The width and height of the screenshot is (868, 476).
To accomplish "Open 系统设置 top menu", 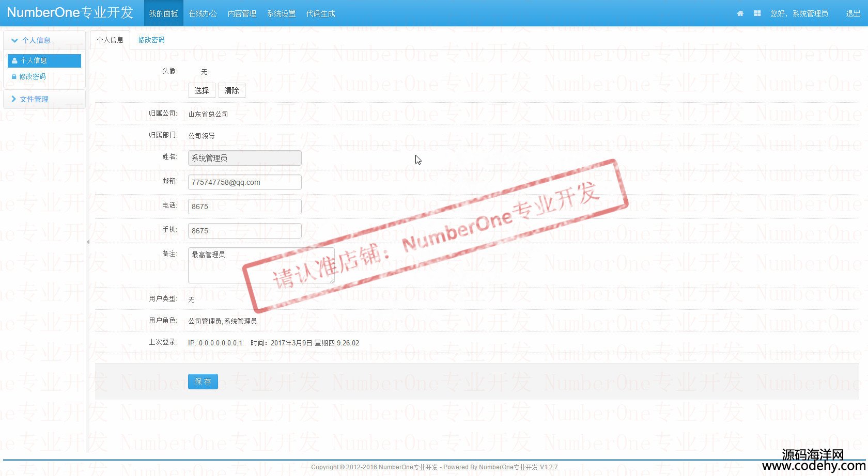I will coord(281,13).
